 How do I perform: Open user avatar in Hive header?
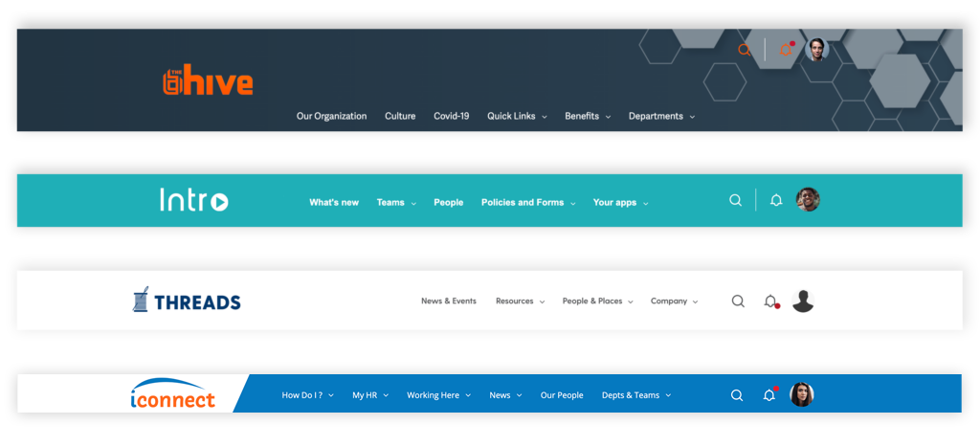(x=817, y=50)
